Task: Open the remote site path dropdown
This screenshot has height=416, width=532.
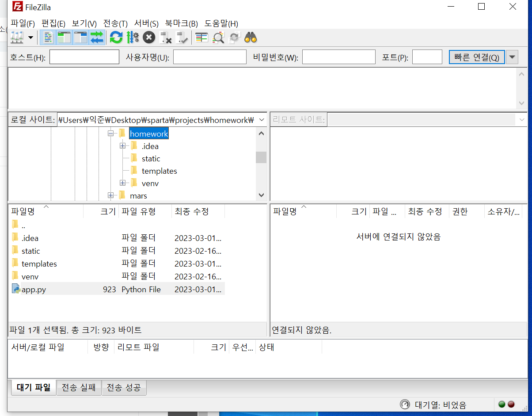Action: (x=522, y=120)
